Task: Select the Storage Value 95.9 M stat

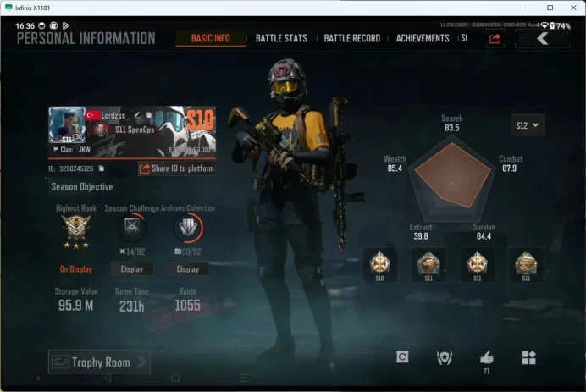Action: point(76,300)
